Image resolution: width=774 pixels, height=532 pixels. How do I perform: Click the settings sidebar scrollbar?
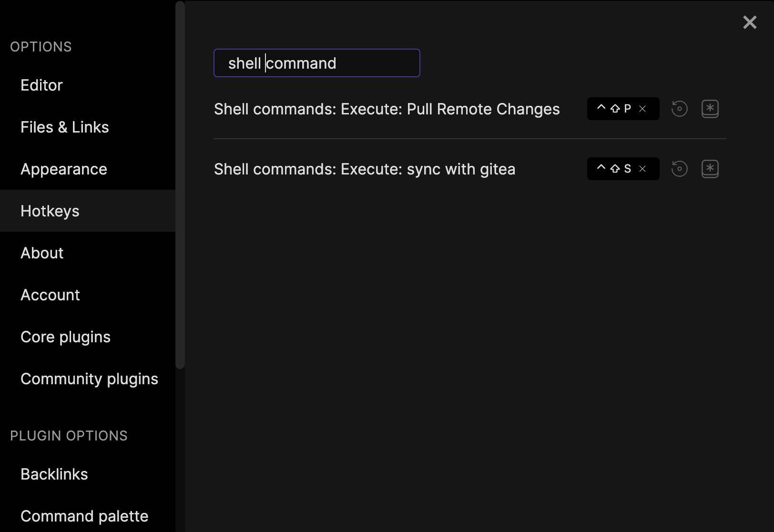pyautogui.click(x=180, y=185)
